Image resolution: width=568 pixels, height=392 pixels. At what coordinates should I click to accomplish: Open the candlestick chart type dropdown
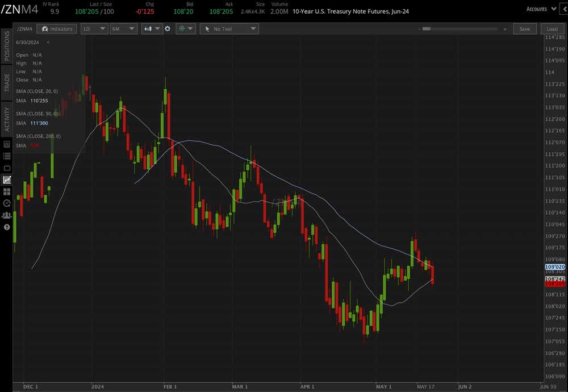pyautogui.click(x=152, y=29)
